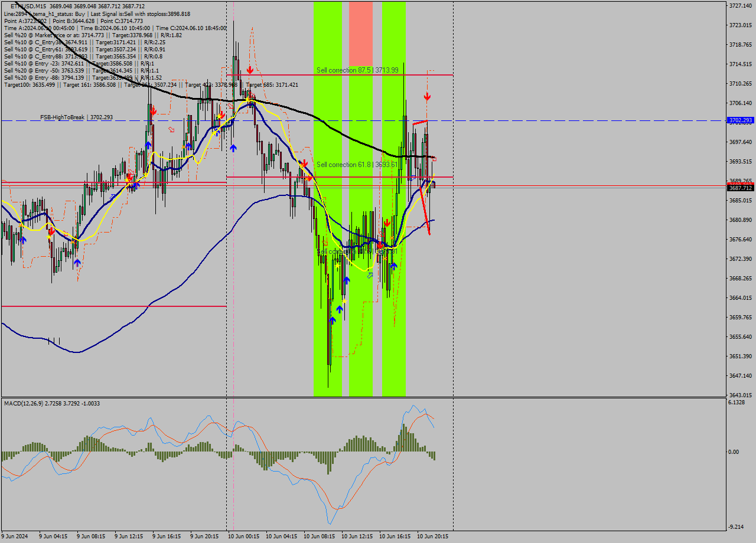The height and width of the screenshot is (543, 756).
Task: Select the hollow cyan arrow near the 10 Jun 12:15 candle
Action: [370, 275]
